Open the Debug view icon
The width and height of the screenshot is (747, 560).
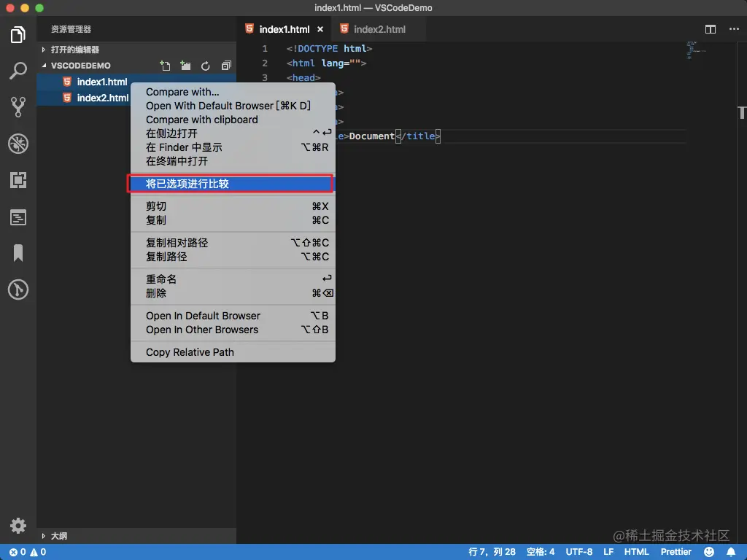[18, 144]
